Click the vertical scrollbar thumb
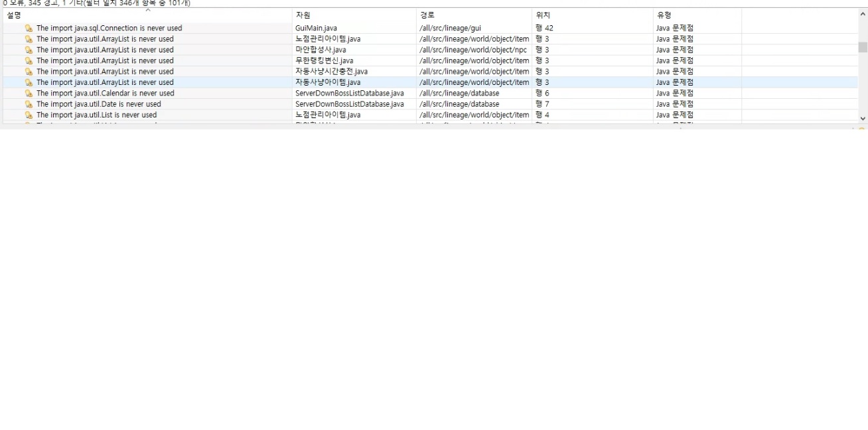Screen dimensions: 868x430 (863, 47)
